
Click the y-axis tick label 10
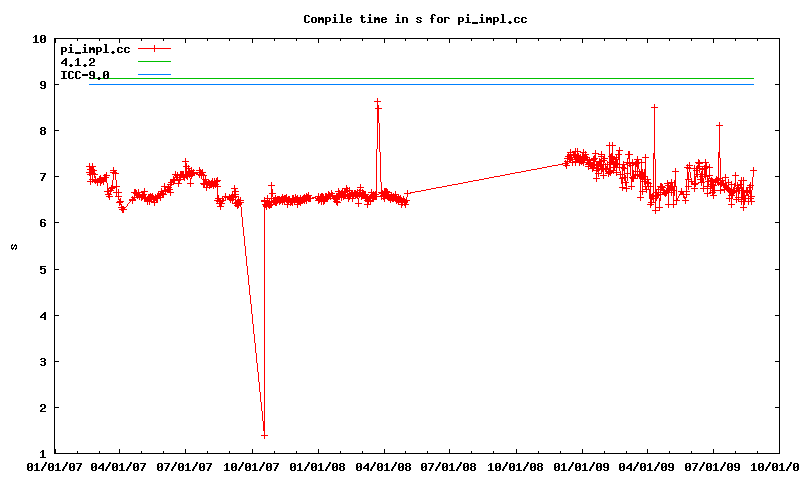coord(39,39)
